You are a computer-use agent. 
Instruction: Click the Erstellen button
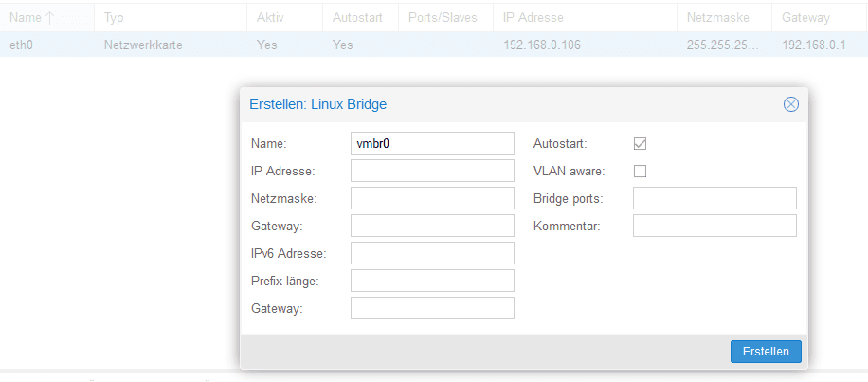point(766,351)
